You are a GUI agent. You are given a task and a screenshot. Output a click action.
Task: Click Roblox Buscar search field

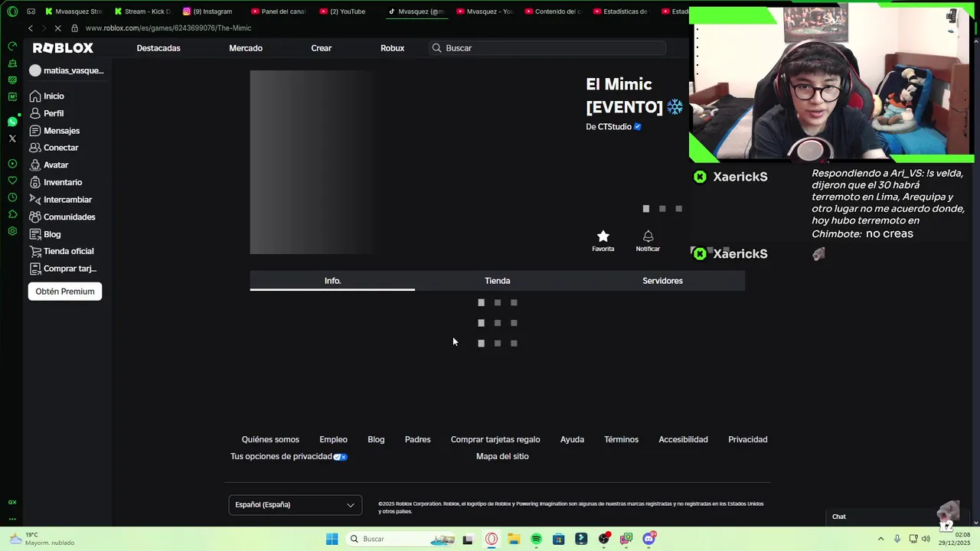(x=547, y=48)
